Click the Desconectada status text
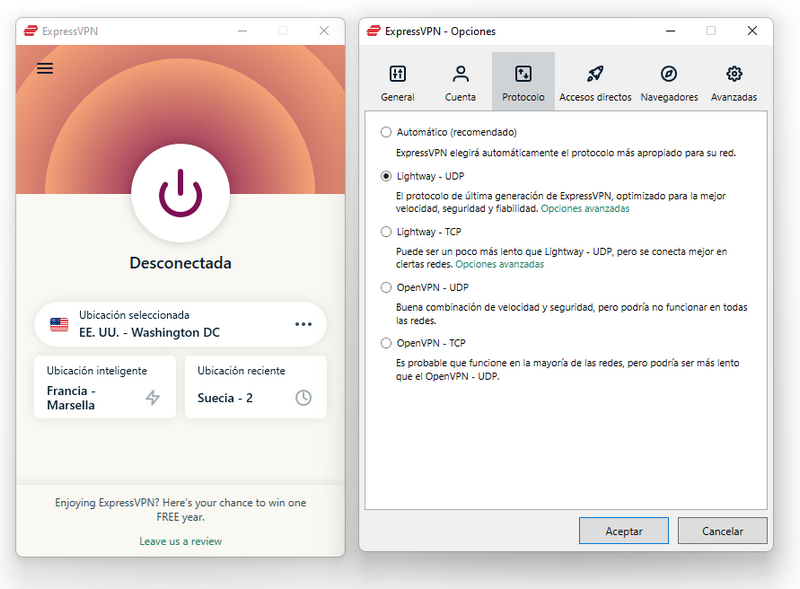Viewport: 800px width, 589px height. coord(181,263)
